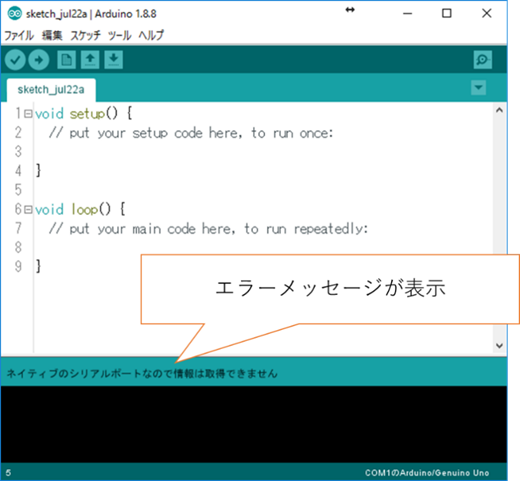Open the Serial Monitor magnifier icon
This screenshot has height=481, width=520.
pos(482,60)
